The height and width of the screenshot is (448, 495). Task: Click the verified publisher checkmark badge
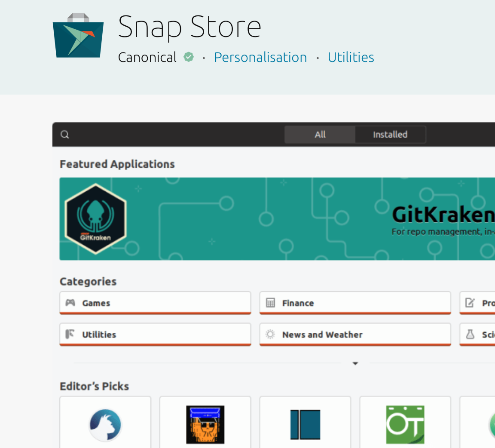click(x=189, y=57)
